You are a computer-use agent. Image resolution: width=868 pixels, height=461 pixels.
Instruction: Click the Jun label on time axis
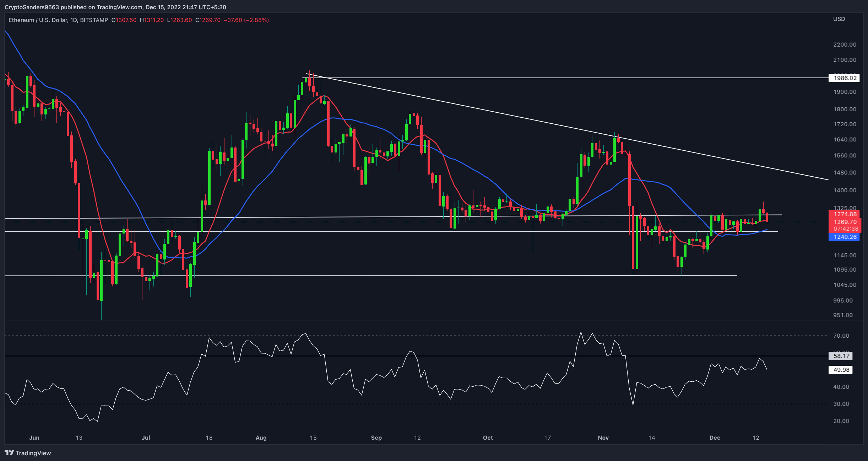point(34,438)
